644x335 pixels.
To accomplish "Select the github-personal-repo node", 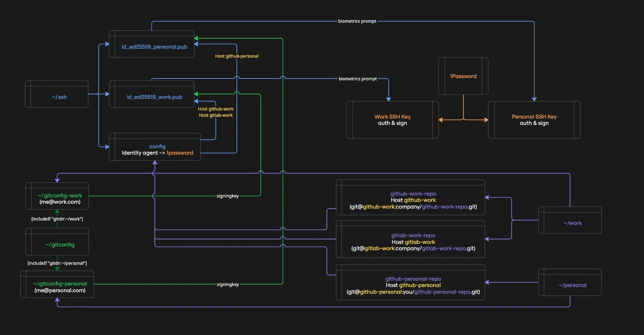I will pyautogui.click(x=410, y=282).
